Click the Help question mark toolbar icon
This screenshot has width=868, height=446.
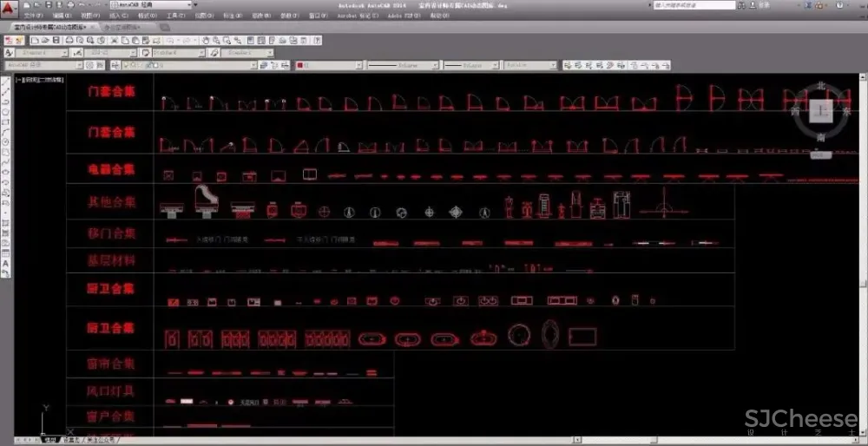(315, 40)
